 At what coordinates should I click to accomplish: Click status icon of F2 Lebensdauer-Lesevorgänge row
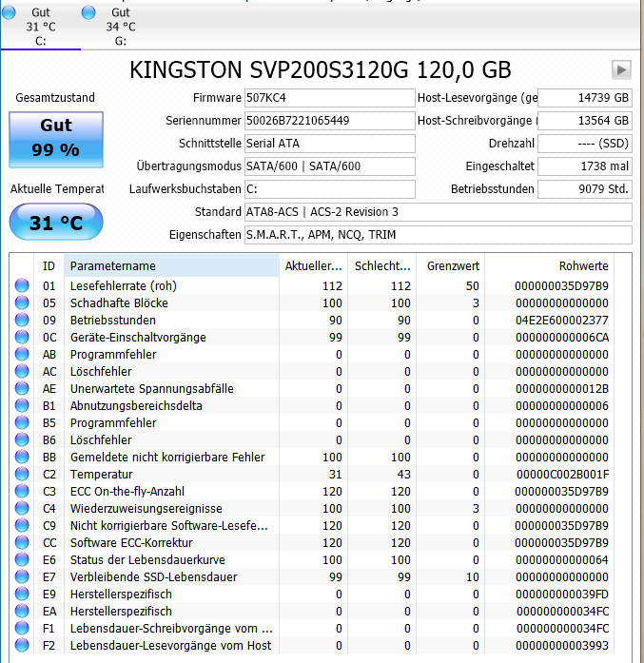click(22, 645)
